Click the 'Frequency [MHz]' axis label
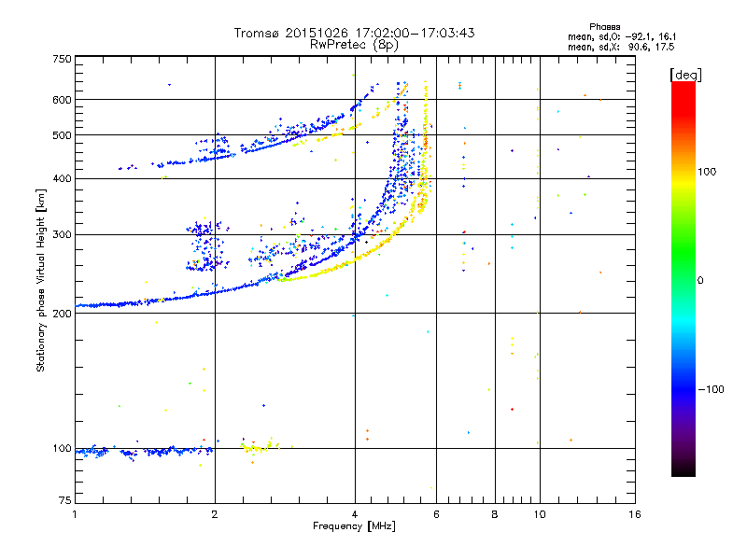747x560 pixels. (x=354, y=526)
